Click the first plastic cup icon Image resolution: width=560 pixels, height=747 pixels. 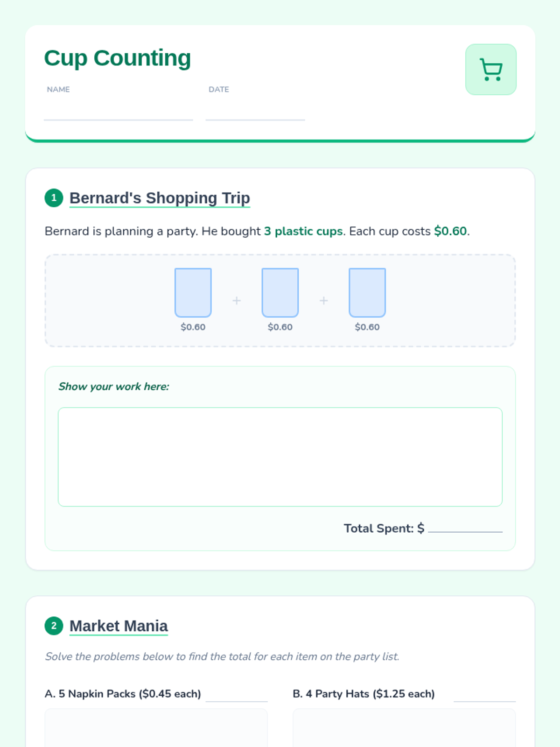tap(193, 292)
